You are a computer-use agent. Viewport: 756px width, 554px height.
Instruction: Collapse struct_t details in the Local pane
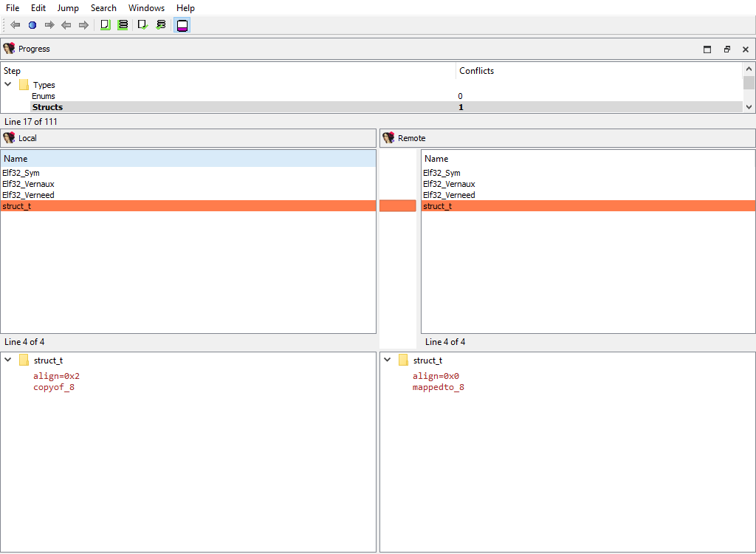click(x=8, y=360)
